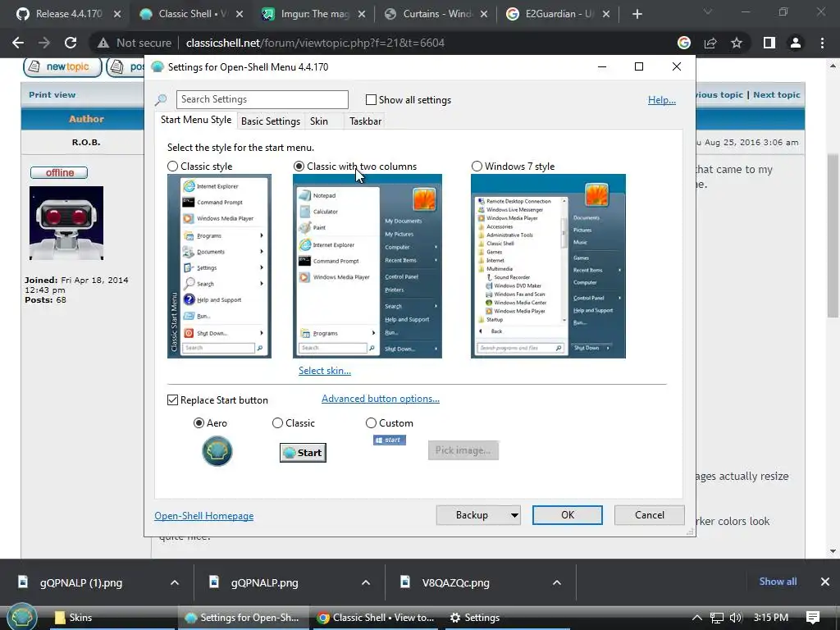Expand options for V8QAZQc.png download
This screenshot has height=630, width=840.
(557, 582)
